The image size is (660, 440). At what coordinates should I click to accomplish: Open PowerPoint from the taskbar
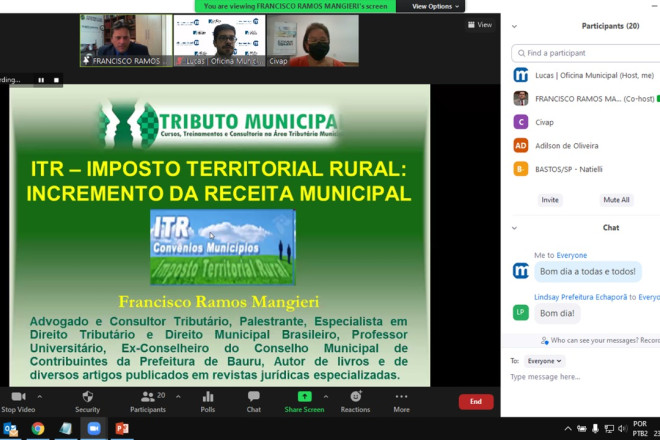coord(122,429)
